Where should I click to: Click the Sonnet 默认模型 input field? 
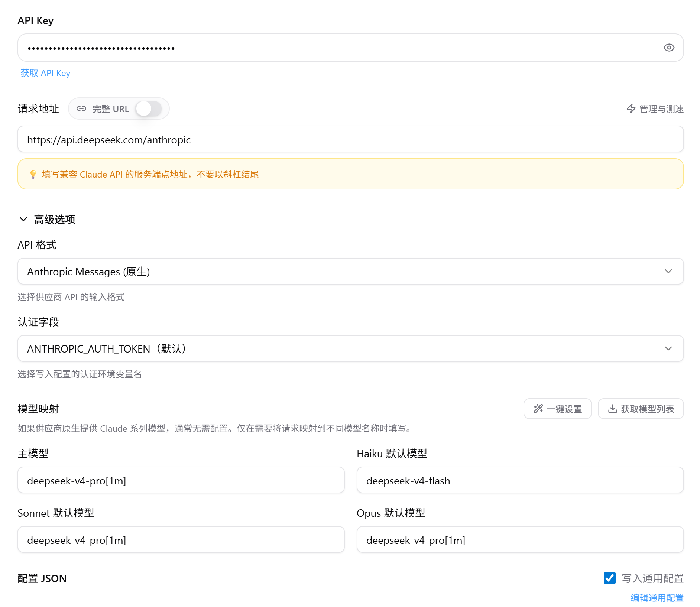181,540
